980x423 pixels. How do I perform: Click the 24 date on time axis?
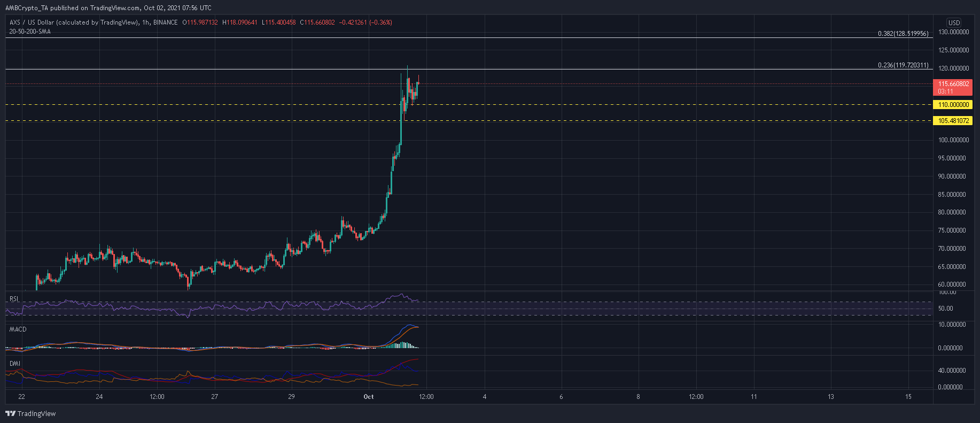click(x=99, y=397)
